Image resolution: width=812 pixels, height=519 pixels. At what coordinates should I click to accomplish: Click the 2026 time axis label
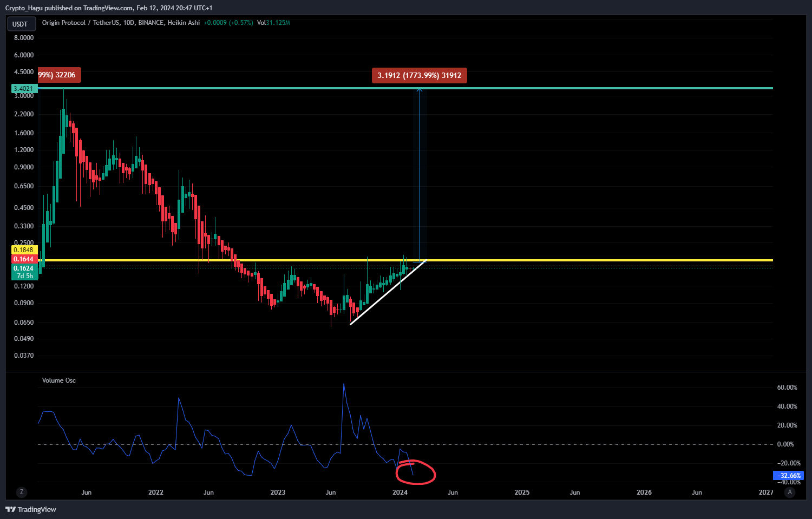click(644, 492)
